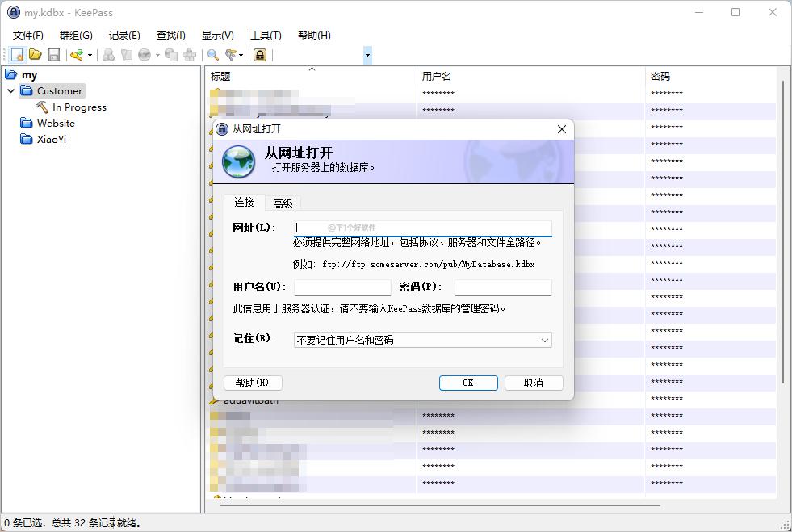Viewport: 792px width, 532px height.
Task: Click the 网址(L) URL input field
Action: coord(424,227)
